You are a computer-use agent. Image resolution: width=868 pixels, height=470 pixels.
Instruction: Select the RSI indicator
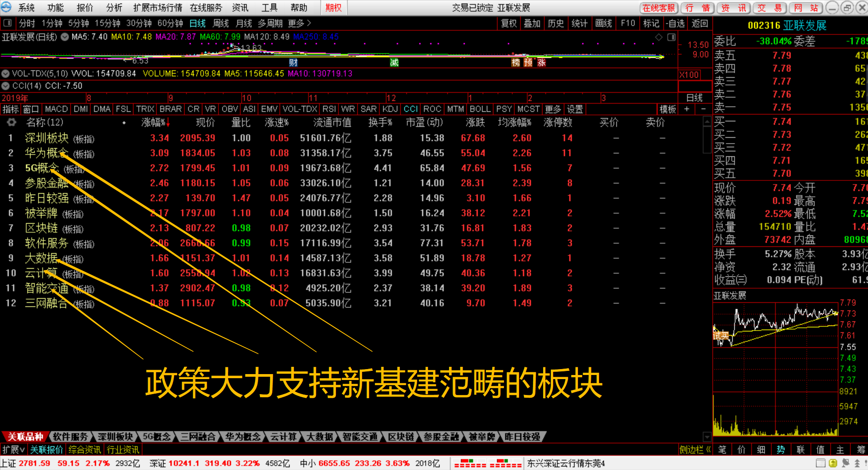pyautogui.click(x=329, y=109)
